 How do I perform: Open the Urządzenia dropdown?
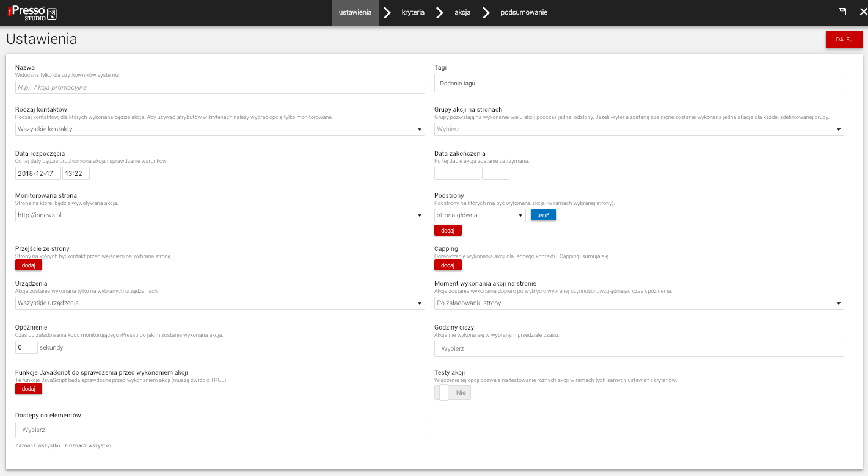point(220,303)
